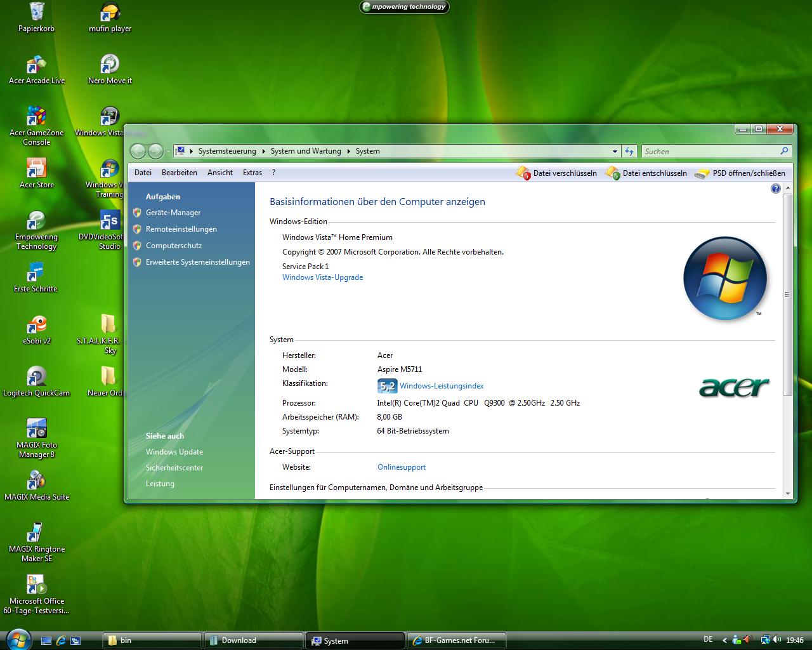Viewport: 812px width, 650px height.
Task: Click the vertical scrollbar thumb
Action: (x=787, y=295)
